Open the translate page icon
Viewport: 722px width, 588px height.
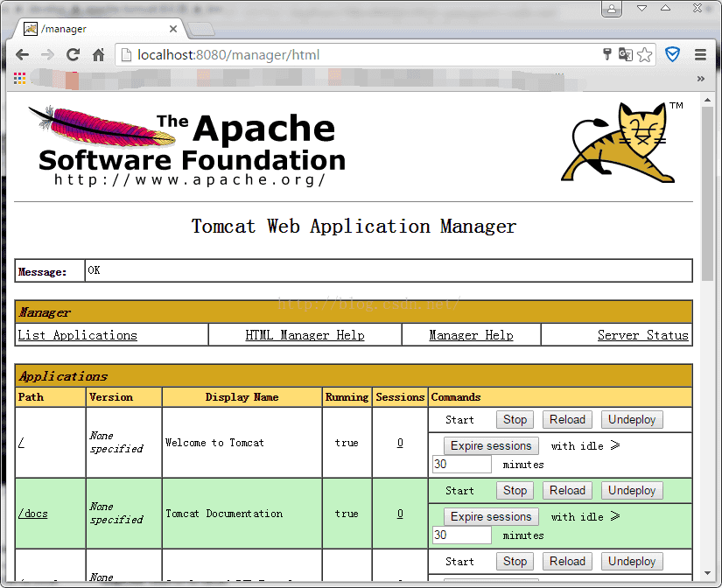point(626,54)
